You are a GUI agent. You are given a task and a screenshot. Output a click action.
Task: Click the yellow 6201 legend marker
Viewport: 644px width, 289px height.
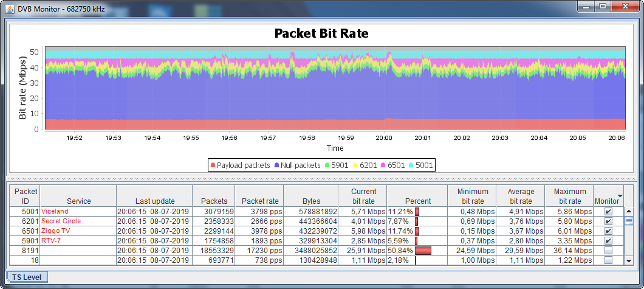pos(355,165)
